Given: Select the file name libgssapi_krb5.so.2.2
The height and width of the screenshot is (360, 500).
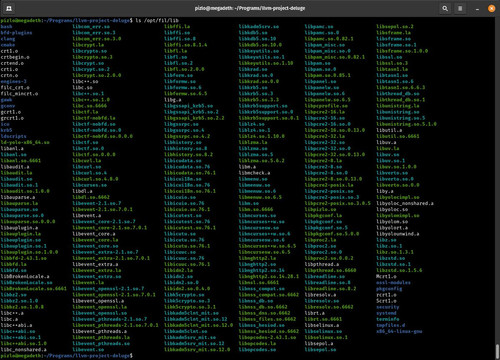Looking at the screenshot, I should tap(194, 118).
